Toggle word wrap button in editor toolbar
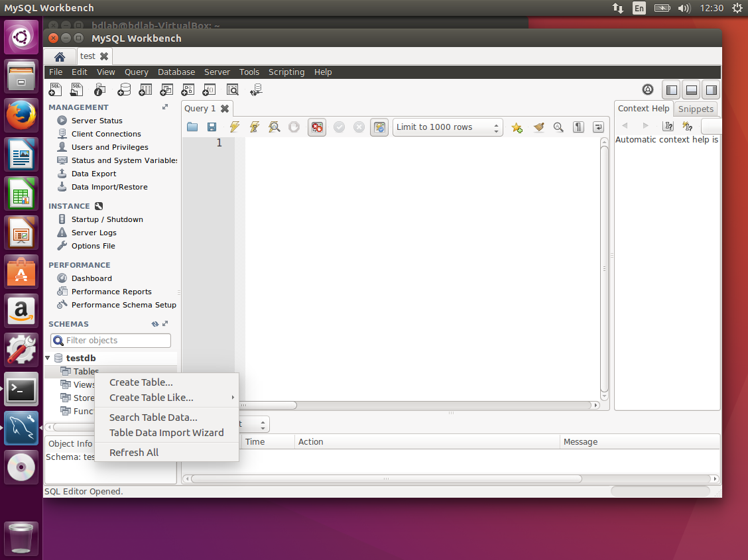 598,127
